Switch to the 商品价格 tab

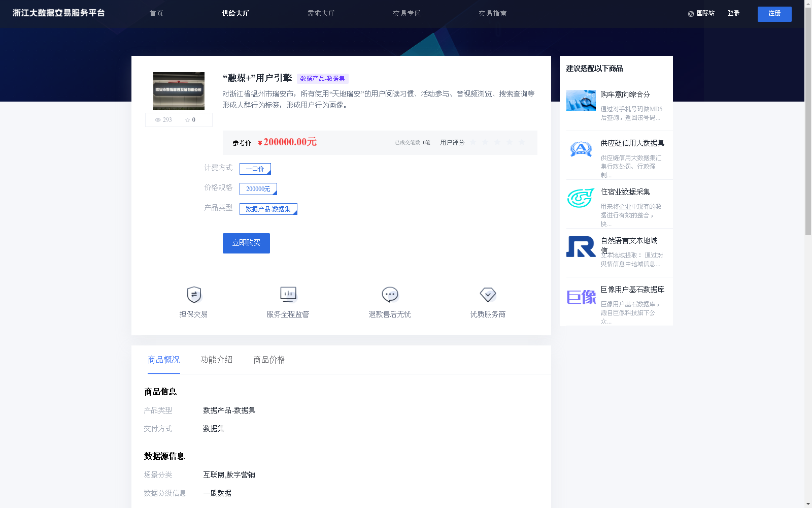(269, 360)
